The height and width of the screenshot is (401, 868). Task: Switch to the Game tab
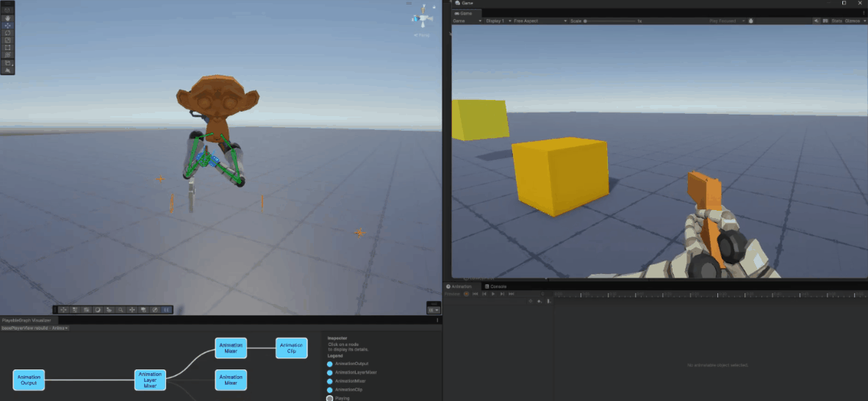[467, 12]
